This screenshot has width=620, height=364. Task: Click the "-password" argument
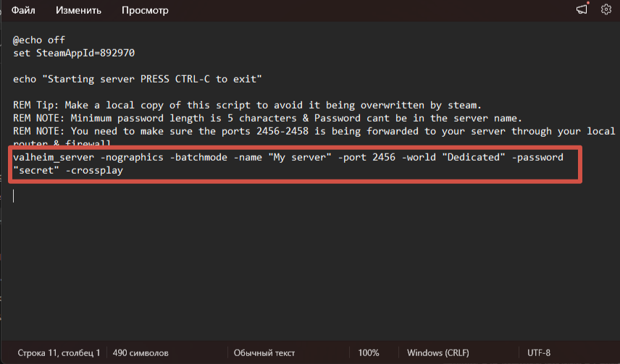pos(537,157)
